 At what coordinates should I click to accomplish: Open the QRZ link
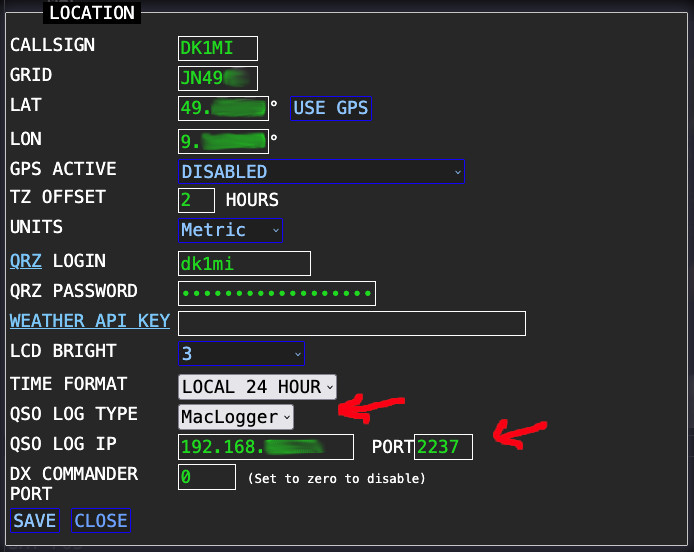pos(27,261)
